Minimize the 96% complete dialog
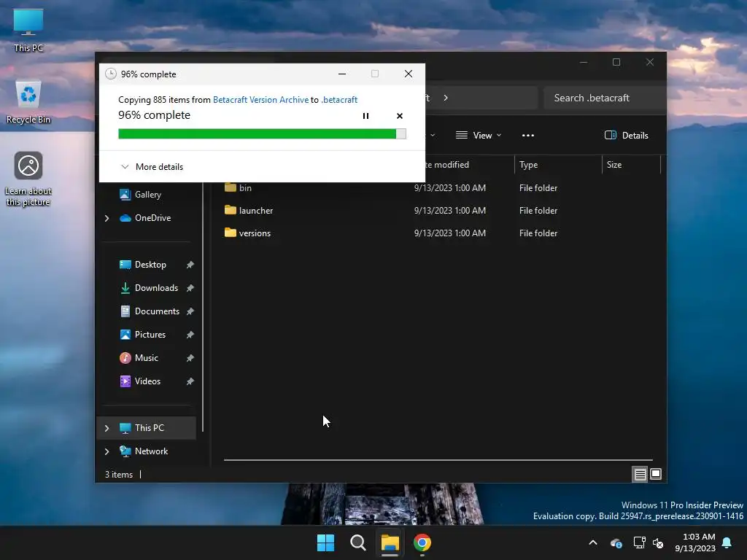Screen dimensions: 747x560 342,74
